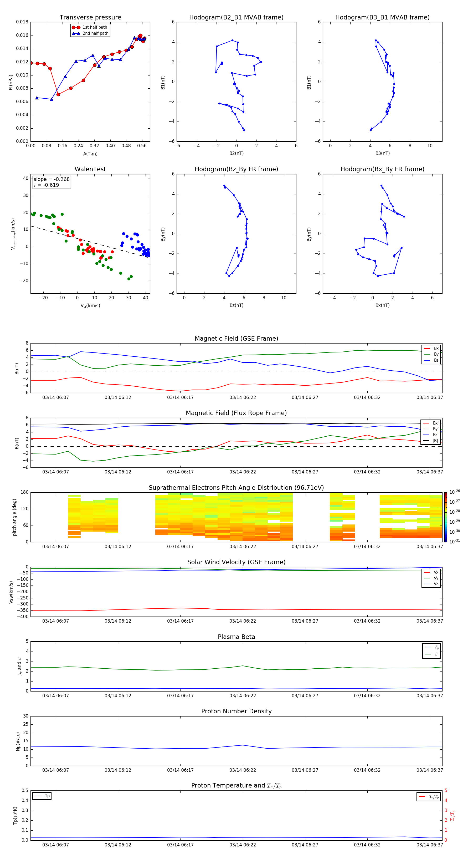The width and height of the screenshot is (473, 868).
Task: Click the 'Transverse pressure' plot title
Action: click(x=90, y=17)
